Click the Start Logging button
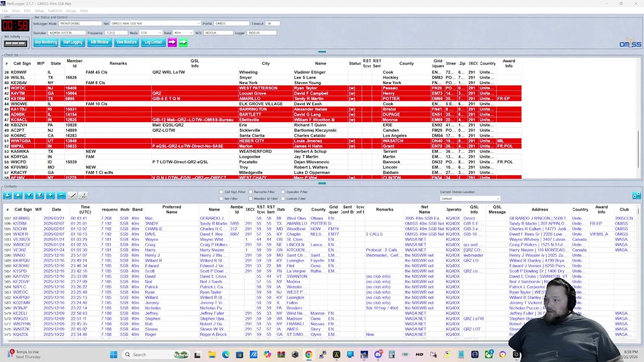The image size is (644, 362). click(72, 42)
